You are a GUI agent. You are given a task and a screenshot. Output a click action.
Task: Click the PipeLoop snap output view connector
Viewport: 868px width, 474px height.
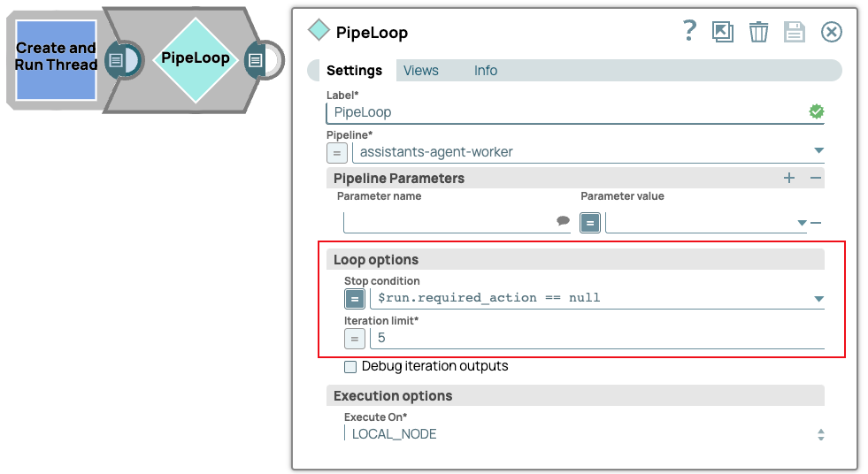point(255,60)
